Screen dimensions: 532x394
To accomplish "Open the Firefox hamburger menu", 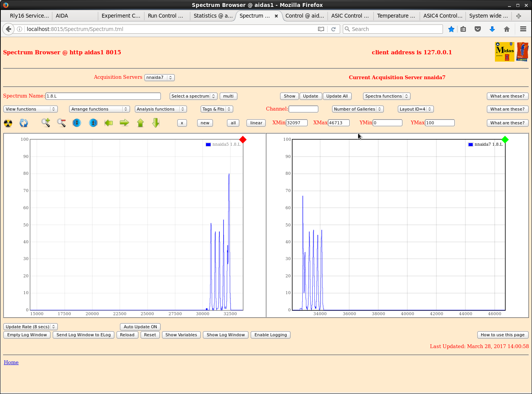I will [523, 29].
